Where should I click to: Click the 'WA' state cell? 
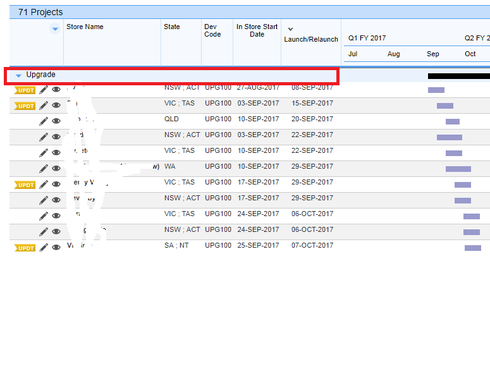click(170, 166)
